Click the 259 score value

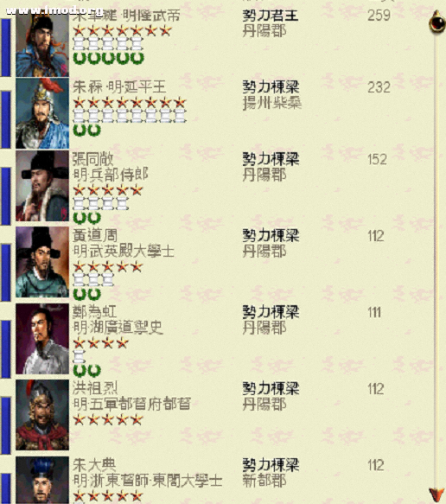pos(379,16)
